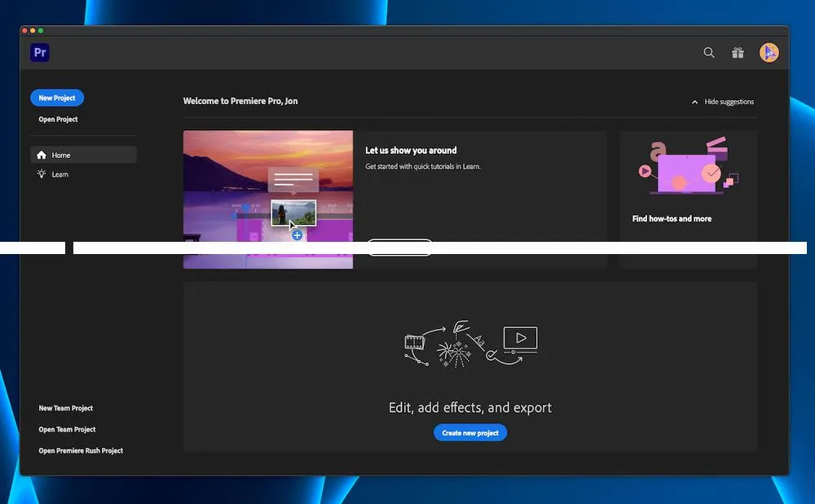Maximize the window with the green button
This screenshot has width=815, height=504.
pyautogui.click(x=41, y=31)
